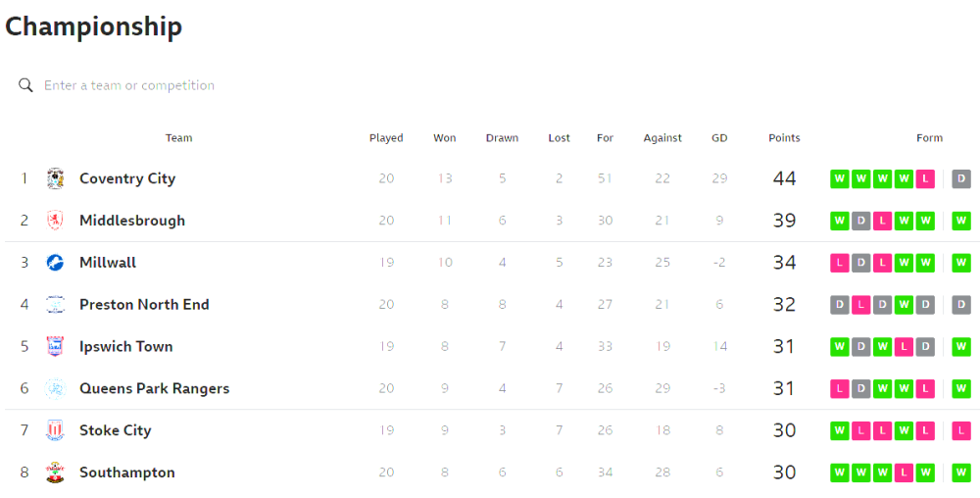Click the Queens Park Rangers crest
980x498 pixels.
pos(55,388)
